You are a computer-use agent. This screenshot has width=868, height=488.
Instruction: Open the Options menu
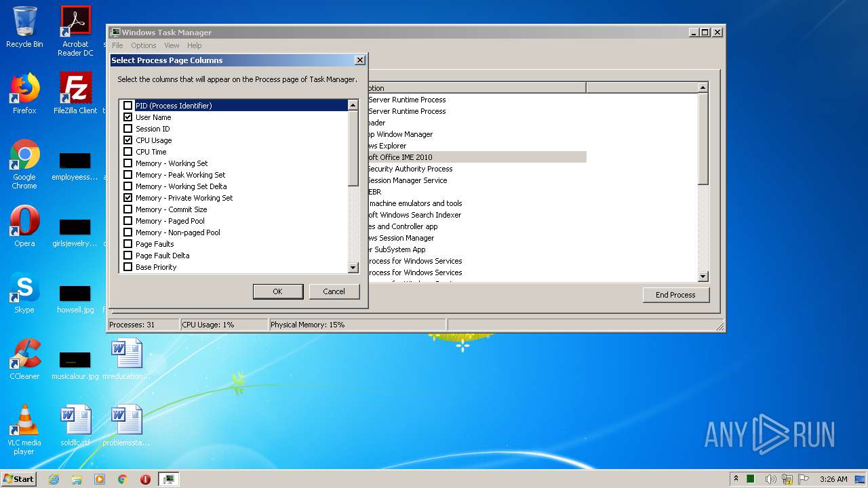(x=143, y=45)
